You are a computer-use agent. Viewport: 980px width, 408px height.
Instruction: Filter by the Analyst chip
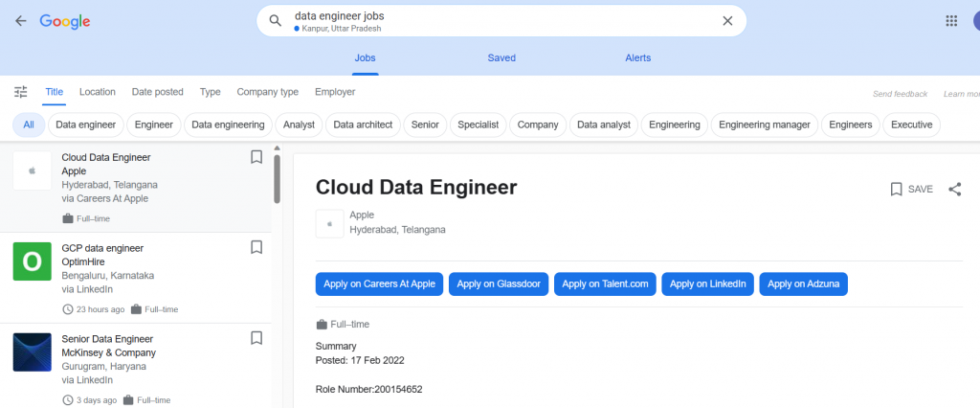pyautogui.click(x=299, y=125)
